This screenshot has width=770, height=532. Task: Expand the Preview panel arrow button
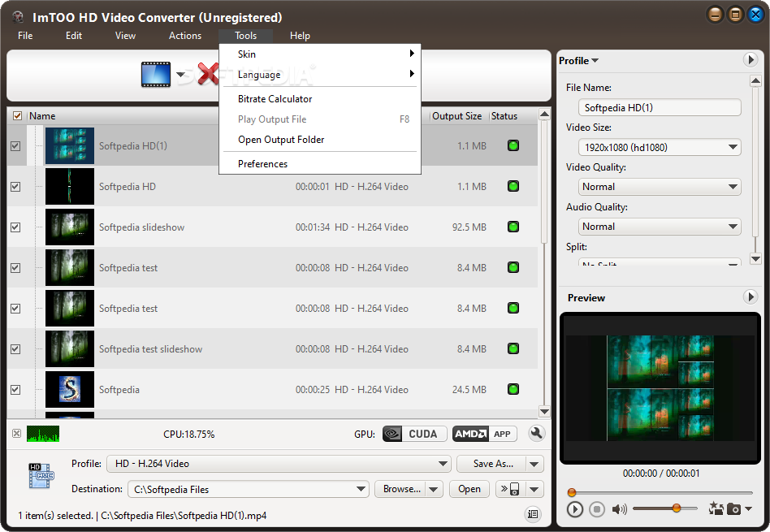point(750,296)
